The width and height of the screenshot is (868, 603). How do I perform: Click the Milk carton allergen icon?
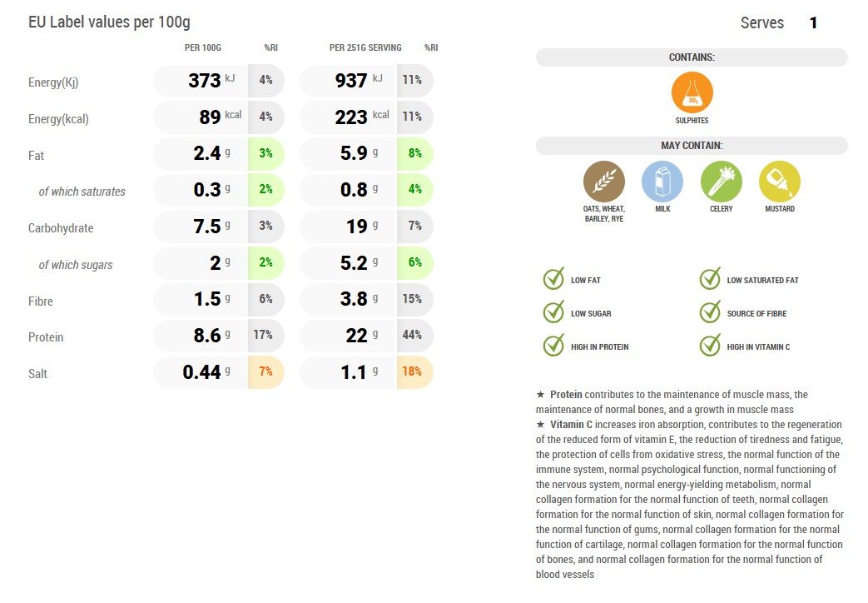(662, 182)
